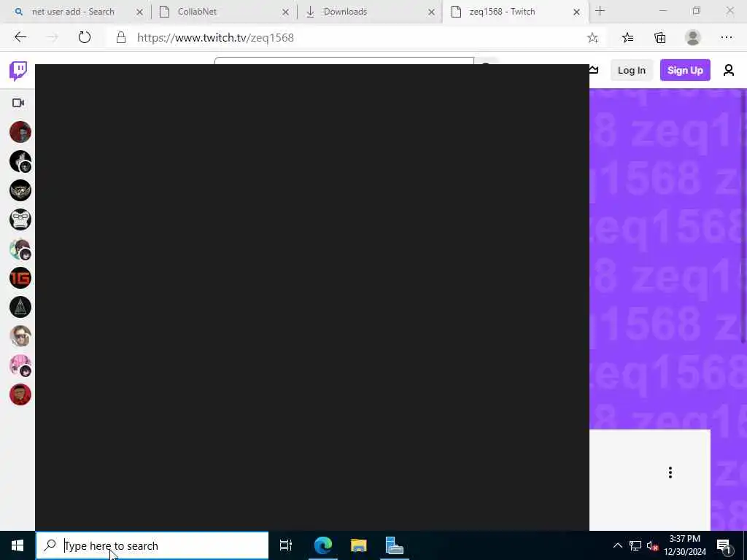
Task: Close the 'net user add - Search' tab
Action: (x=139, y=12)
